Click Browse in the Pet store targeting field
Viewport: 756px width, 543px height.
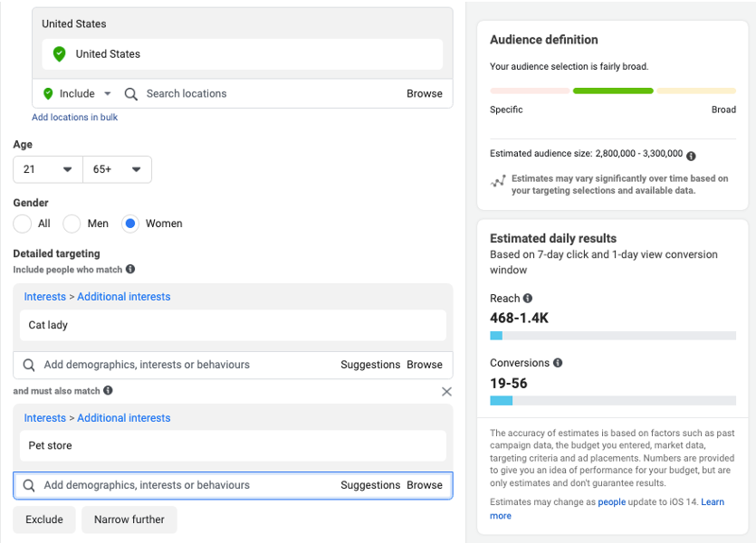point(424,485)
